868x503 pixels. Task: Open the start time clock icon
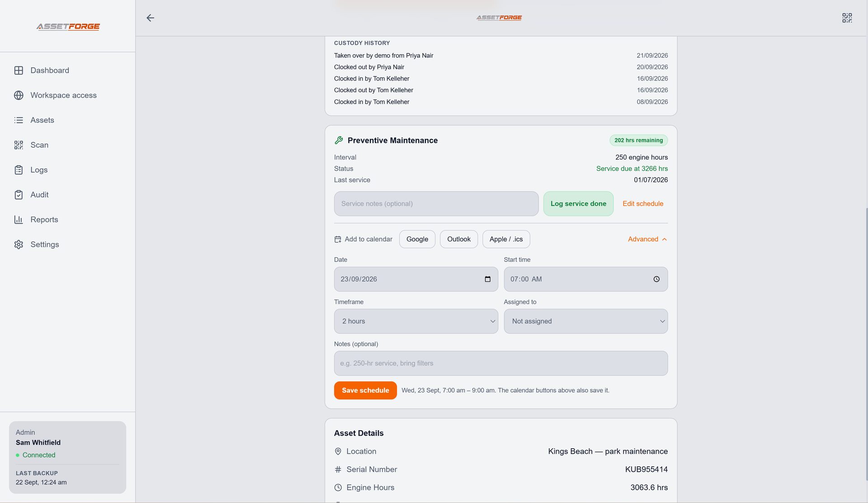coord(656,279)
